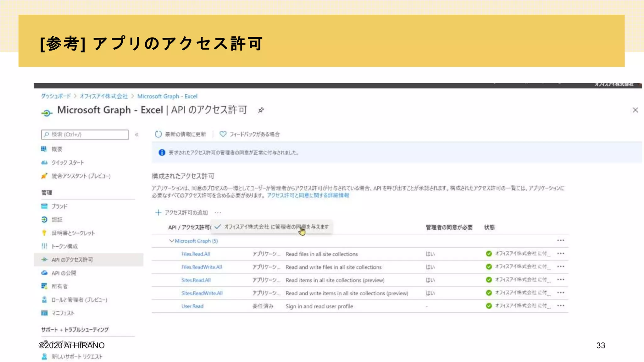Click the 管理者の同意が必要 column header
Screen dimensions: 644x362
(x=449, y=227)
